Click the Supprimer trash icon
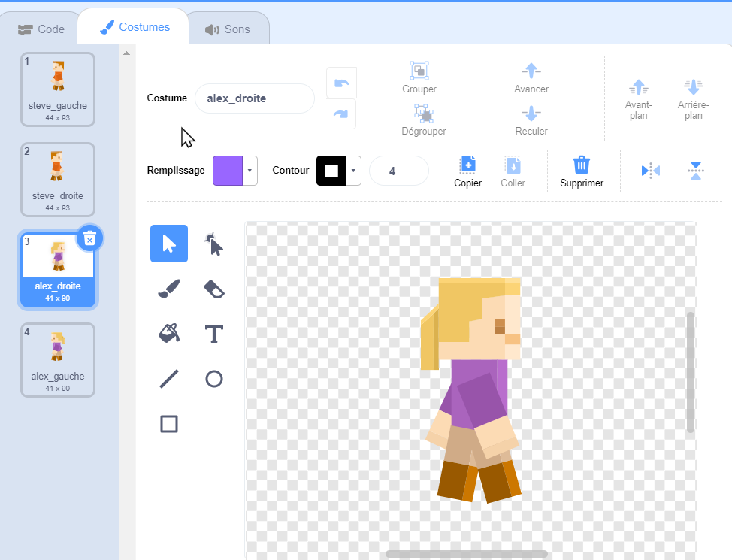Image resolution: width=732 pixels, height=560 pixels. (581, 165)
